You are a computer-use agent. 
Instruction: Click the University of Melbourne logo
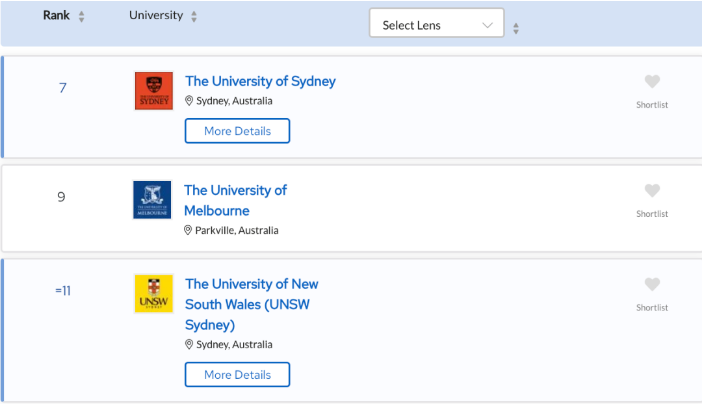(x=152, y=200)
